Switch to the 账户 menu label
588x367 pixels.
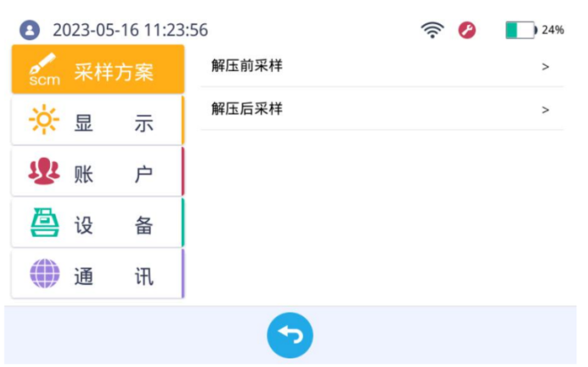tap(113, 173)
